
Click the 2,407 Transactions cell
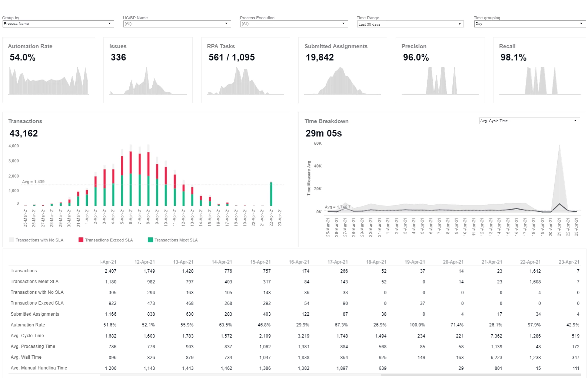point(110,271)
